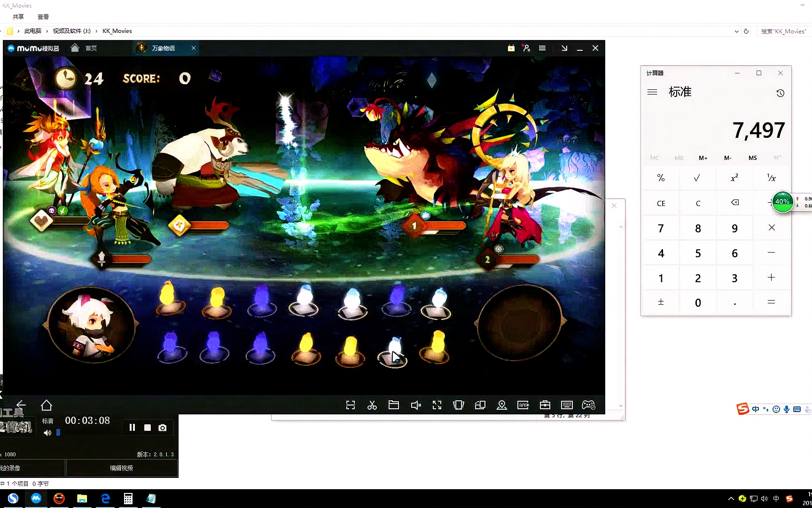Click the M- memory subtract button
The width and height of the screenshot is (812, 508).
(x=728, y=158)
